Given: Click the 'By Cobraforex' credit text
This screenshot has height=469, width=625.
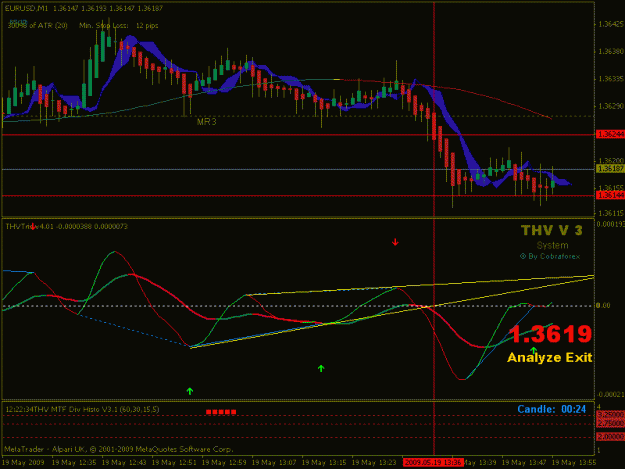Looking at the screenshot, I should 554,256.
